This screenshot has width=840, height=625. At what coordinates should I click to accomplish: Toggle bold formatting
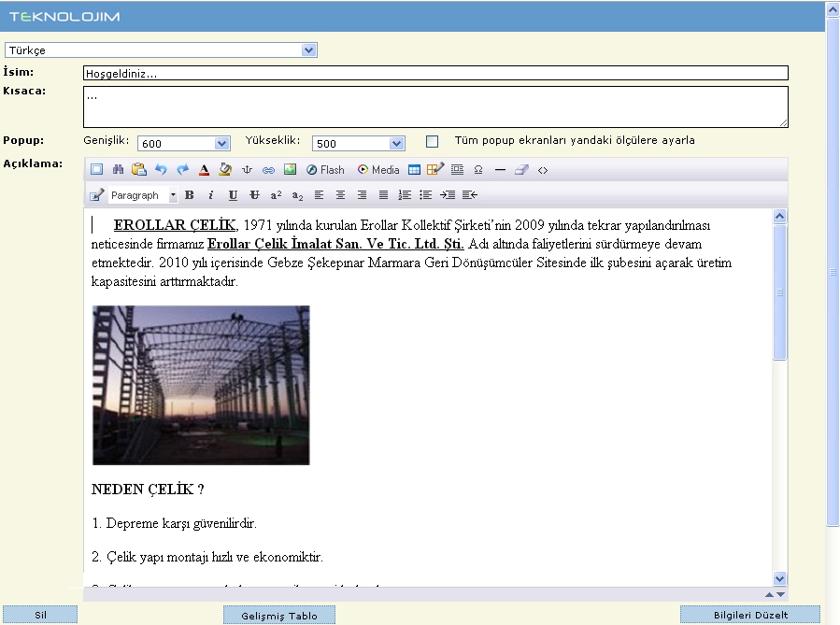click(x=189, y=195)
